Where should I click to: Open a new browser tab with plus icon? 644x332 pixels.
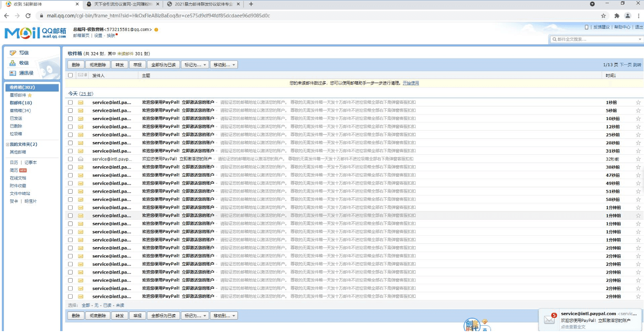tap(251, 4)
